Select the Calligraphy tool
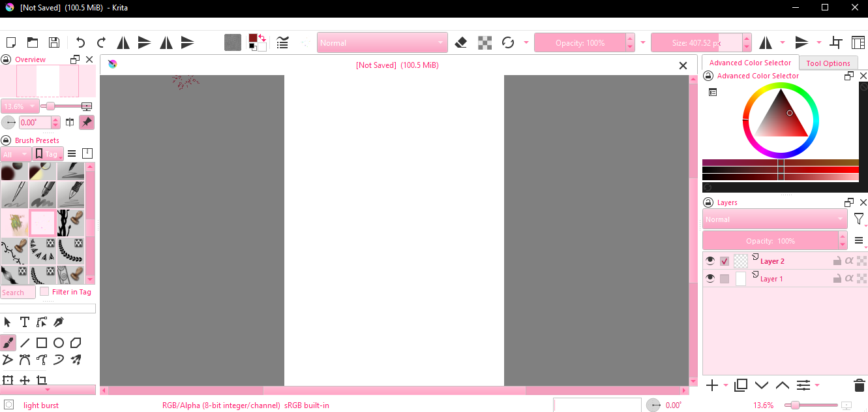 pos(59,322)
